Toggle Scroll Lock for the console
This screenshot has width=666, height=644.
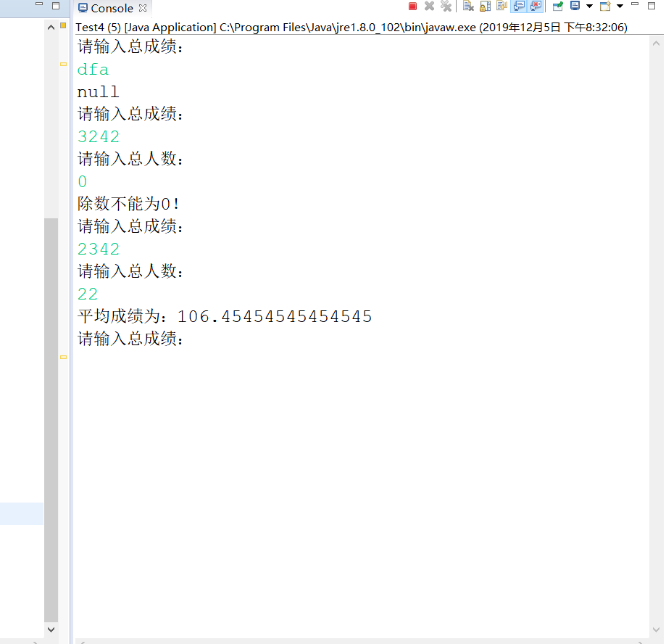click(x=484, y=6)
